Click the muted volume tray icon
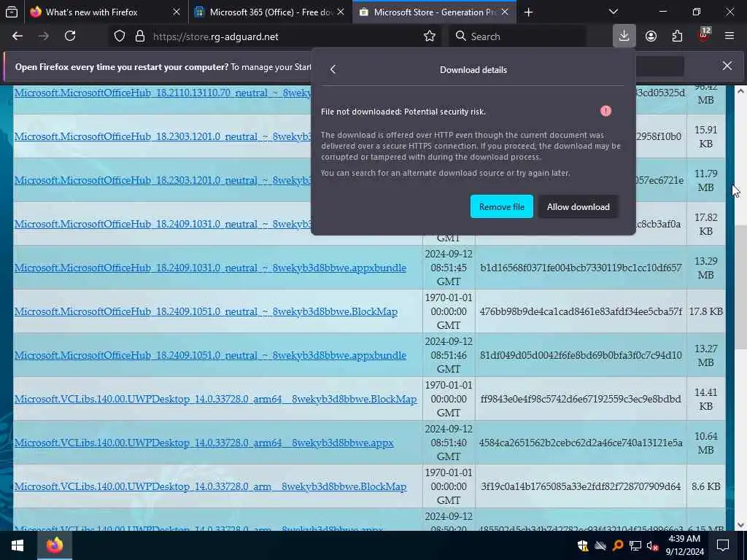 653,545
